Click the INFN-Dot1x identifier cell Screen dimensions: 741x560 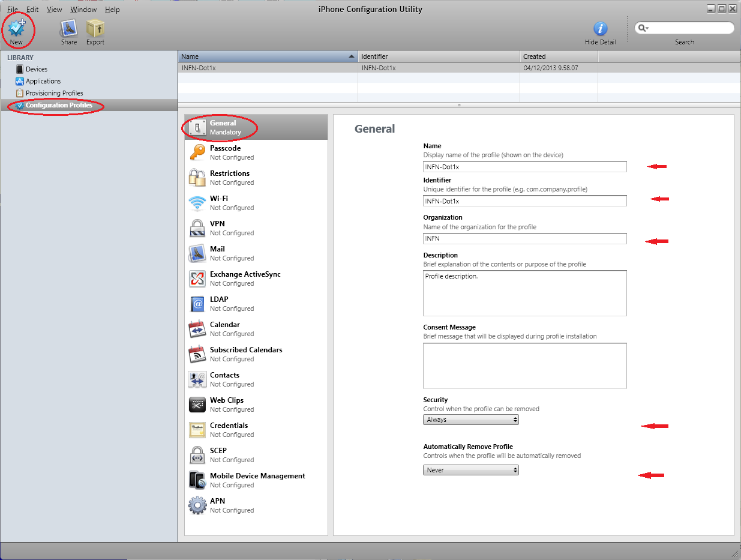point(379,68)
